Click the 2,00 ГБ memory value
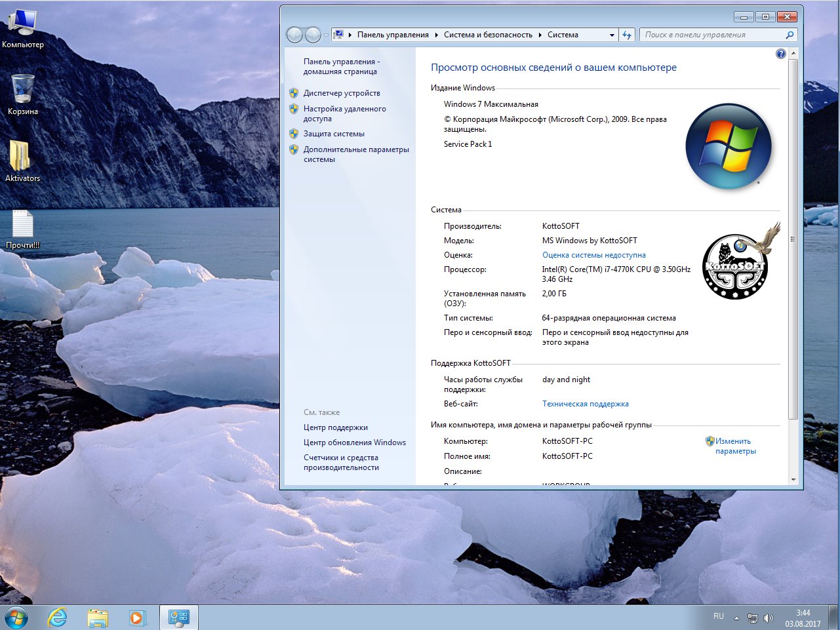The image size is (840, 630). coord(554,294)
